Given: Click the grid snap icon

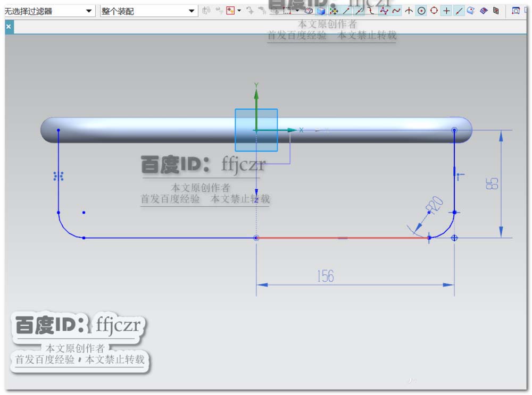Looking at the screenshot, I should point(496,11).
